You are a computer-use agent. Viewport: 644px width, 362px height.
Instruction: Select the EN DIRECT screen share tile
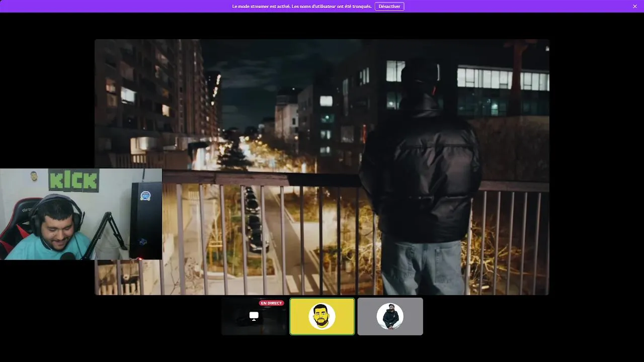point(254,316)
